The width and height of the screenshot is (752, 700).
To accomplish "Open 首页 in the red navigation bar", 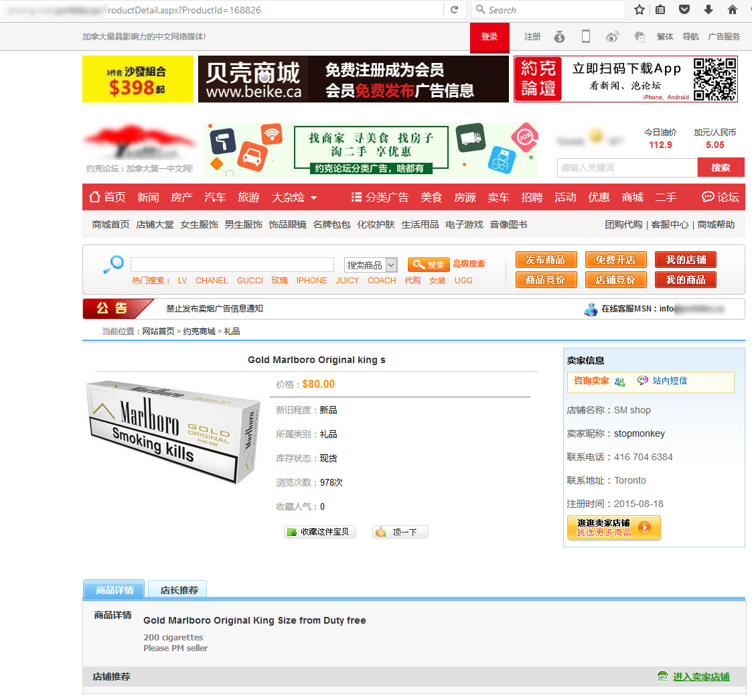I will [107, 197].
